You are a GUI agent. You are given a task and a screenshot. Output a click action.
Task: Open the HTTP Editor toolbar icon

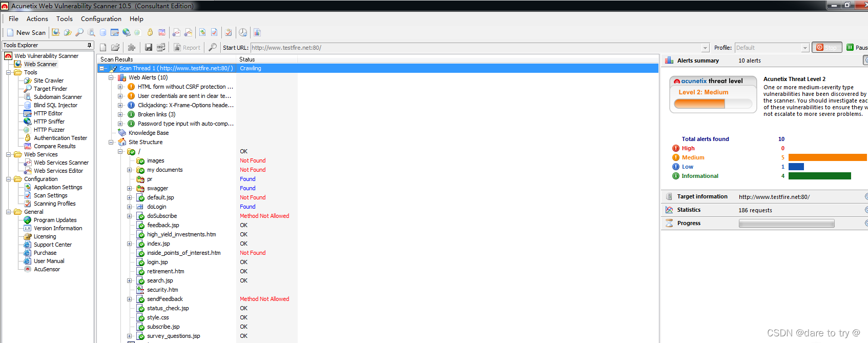115,32
